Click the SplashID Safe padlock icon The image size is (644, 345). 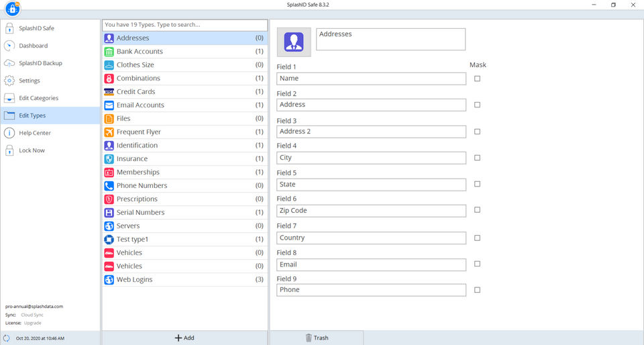pos(9,28)
